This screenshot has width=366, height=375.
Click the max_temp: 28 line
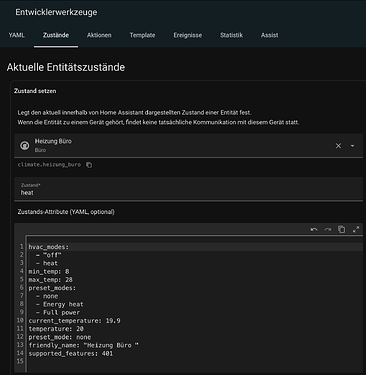pyautogui.click(x=50, y=280)
